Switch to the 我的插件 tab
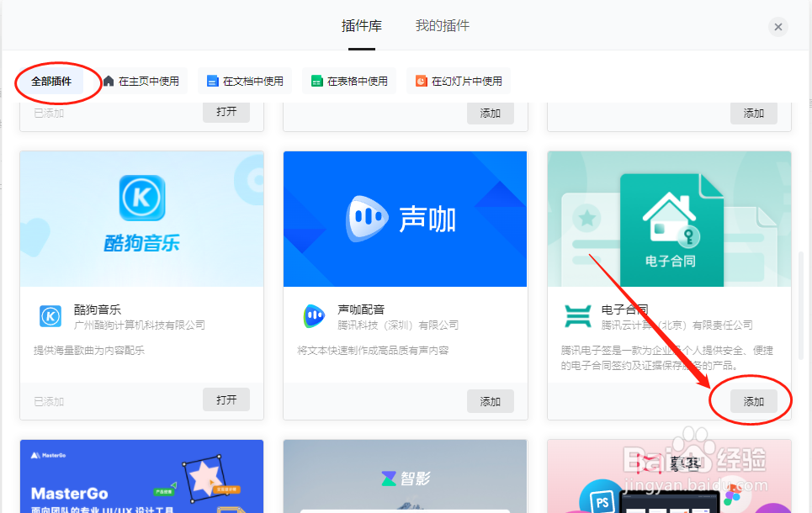This screenshot has width=812, height=513. (x=443, y=26)
